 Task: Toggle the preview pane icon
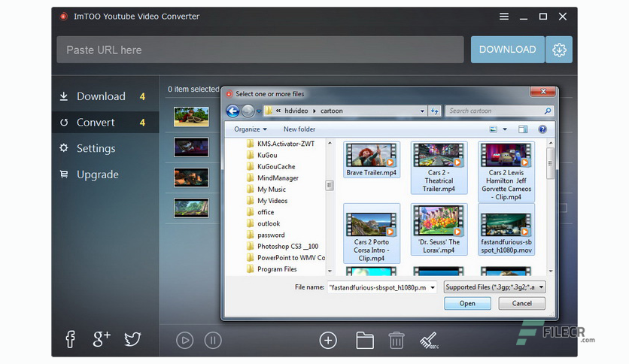coord(523,129)
